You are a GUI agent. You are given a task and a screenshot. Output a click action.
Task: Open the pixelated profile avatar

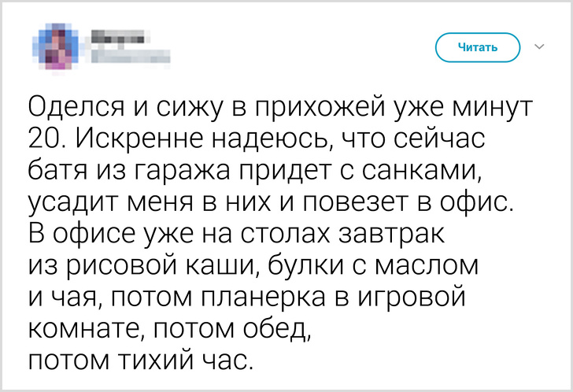point(55,47)
